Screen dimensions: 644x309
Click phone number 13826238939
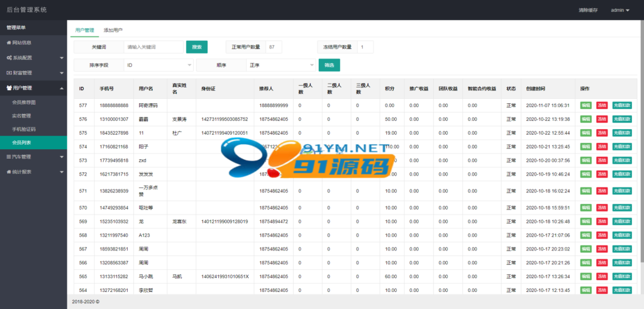coord(114,191)
